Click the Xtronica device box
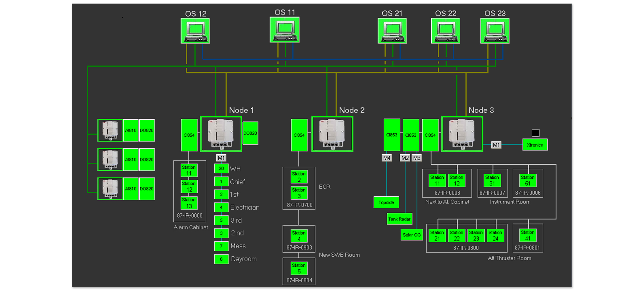This screenshot has height=291, width=644. pyautogui.click(x=535, y=145)
